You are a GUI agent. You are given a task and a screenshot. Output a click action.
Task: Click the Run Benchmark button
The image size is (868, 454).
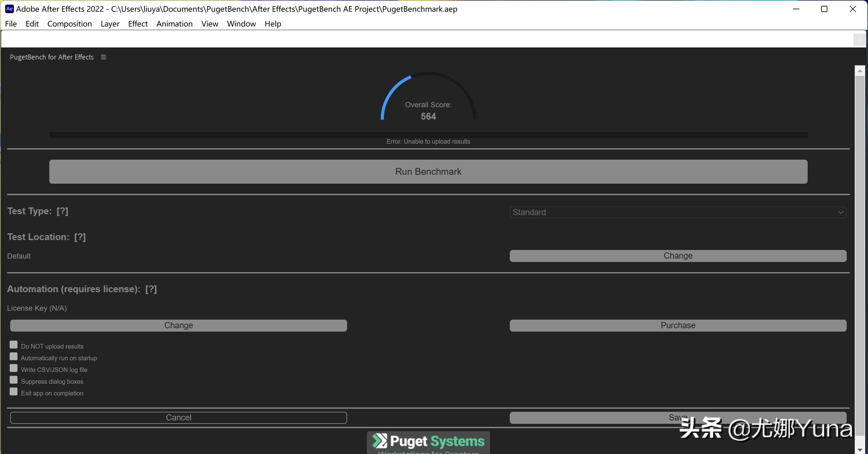pyautogui.click(x=428, y=172)
